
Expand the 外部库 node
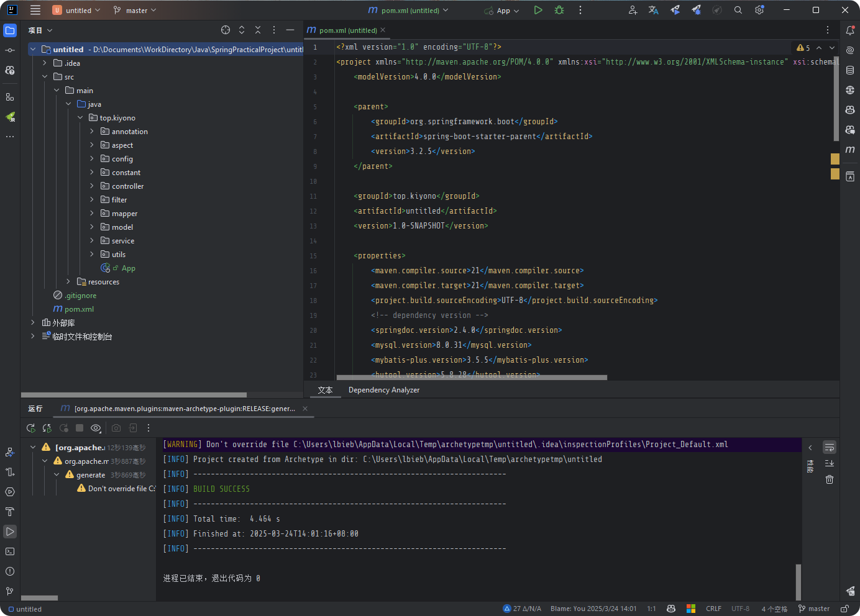(x=33, y=322)
